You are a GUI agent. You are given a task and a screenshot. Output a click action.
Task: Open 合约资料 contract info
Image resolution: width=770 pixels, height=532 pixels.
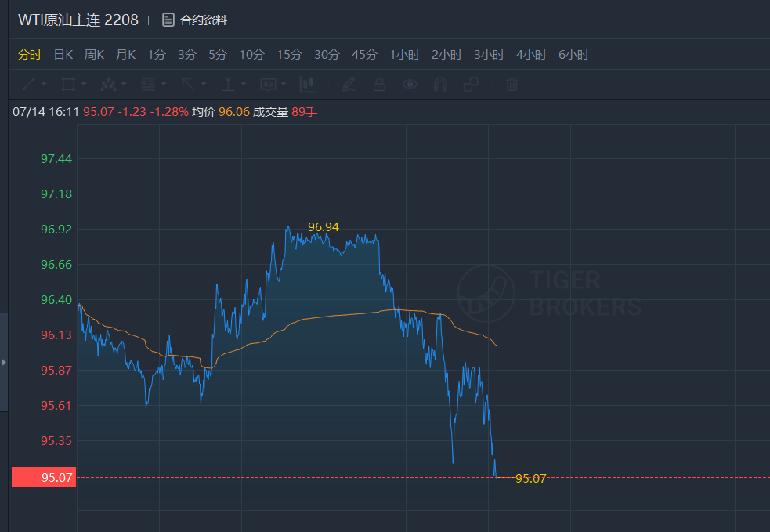click(x=204, y=20)
